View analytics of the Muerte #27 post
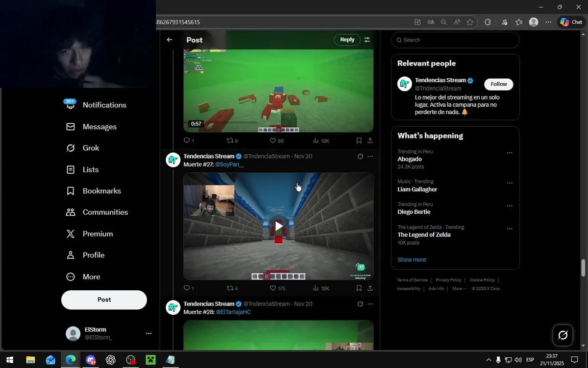The width and height of the screenshot is (588, 368). (321, 288)
